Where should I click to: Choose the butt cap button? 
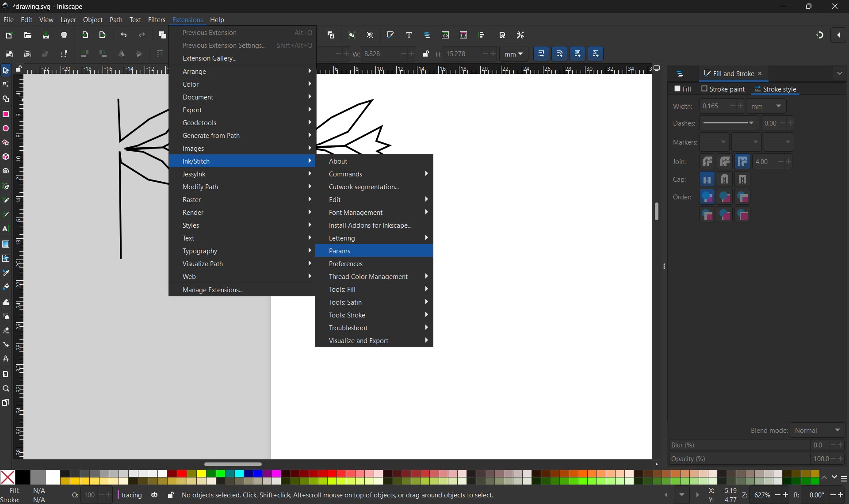[707, 179]
